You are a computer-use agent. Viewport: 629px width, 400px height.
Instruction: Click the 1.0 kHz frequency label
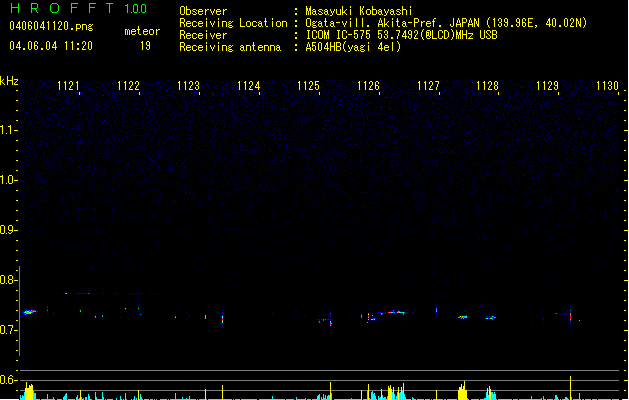click(x=8, y=180)
